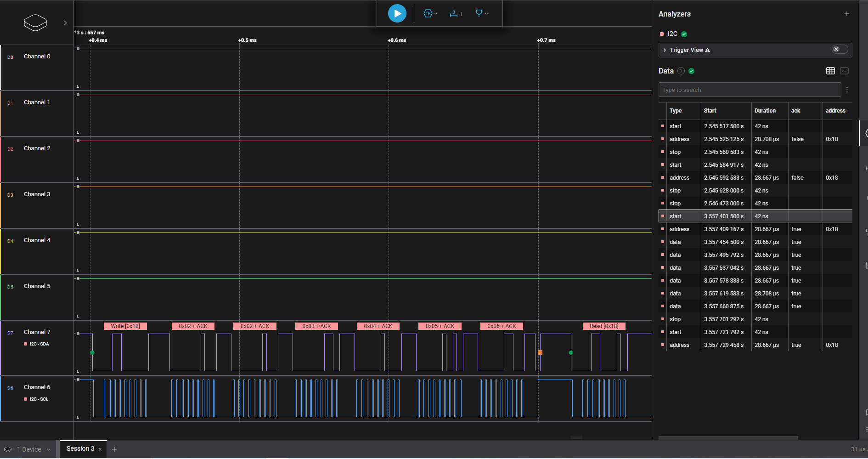
Task: Select the highlighted start row 3.557 401 500 s
Action: (755, 216)
